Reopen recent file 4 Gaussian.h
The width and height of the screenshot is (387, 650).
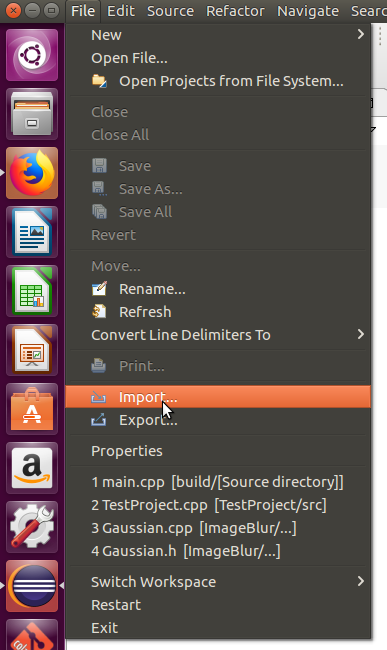(x=218, y=551)
